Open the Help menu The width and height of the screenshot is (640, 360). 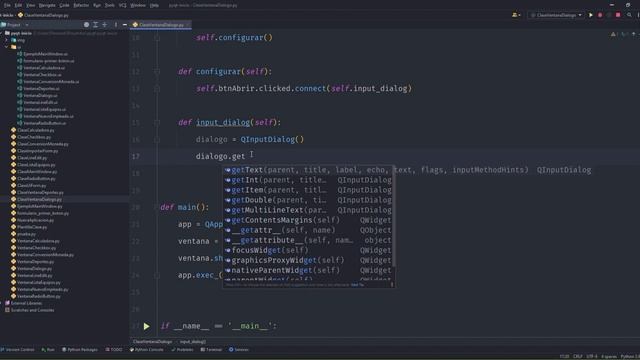[x=154, y=5]
